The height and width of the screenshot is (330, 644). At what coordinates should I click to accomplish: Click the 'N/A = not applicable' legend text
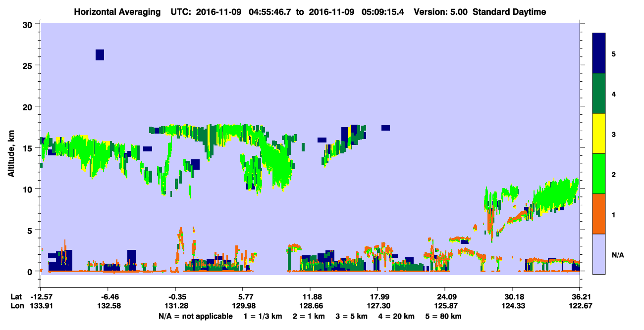click(195, 316)
